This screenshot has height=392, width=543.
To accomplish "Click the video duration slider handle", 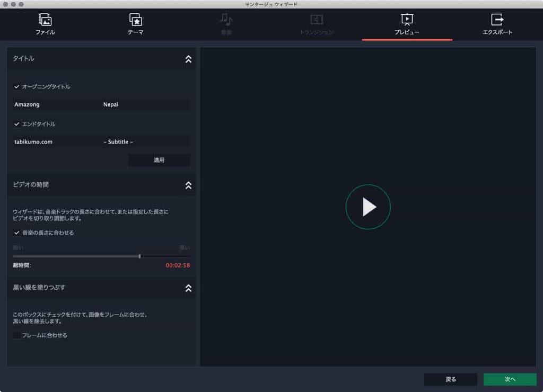I will click(139, 256).
